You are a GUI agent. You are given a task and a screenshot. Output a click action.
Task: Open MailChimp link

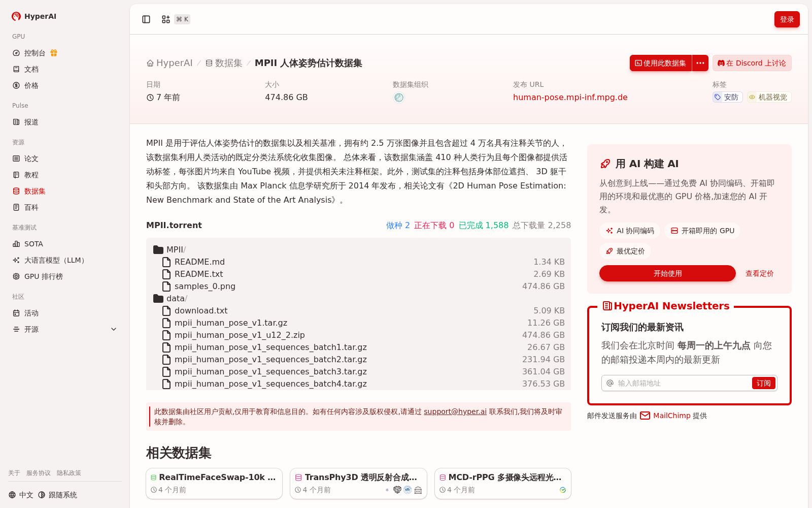tap(671, 416)
